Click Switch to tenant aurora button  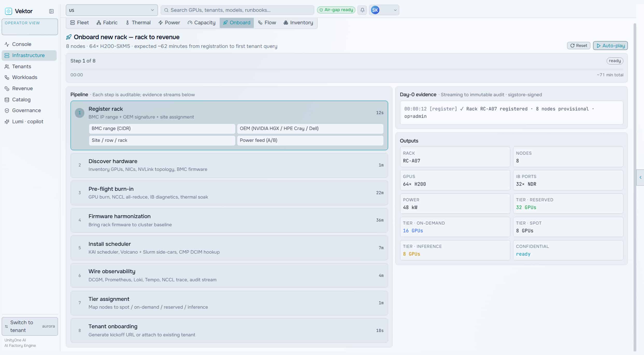click(x=30, y=326)
